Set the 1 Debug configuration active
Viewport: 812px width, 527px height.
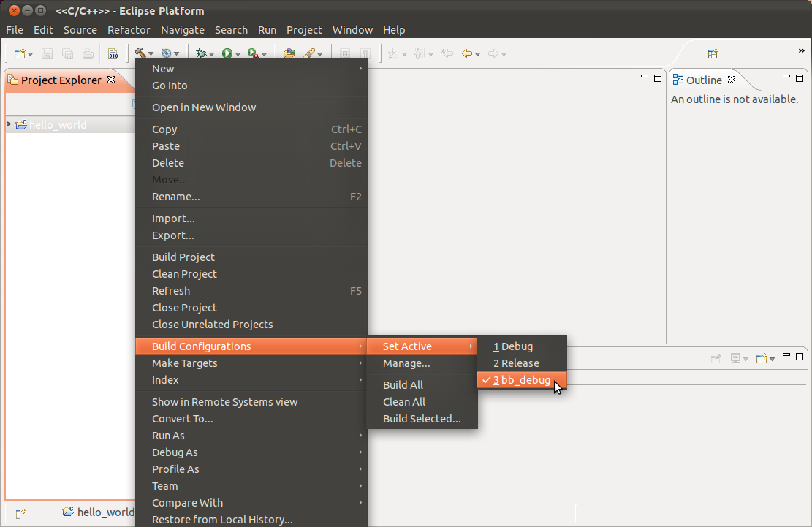coord(522,346)
